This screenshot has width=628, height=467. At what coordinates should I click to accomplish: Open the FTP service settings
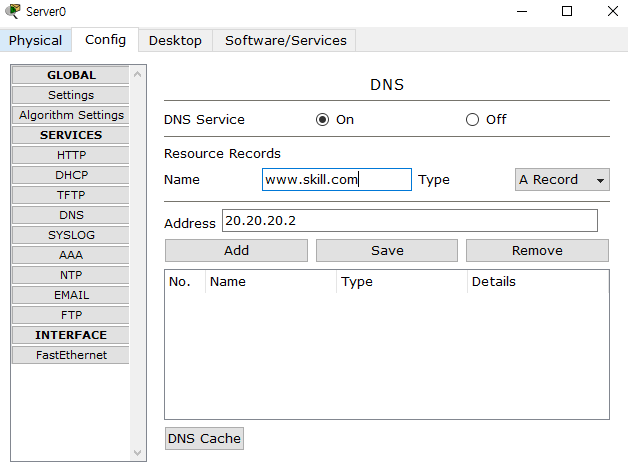click(71, 315)
